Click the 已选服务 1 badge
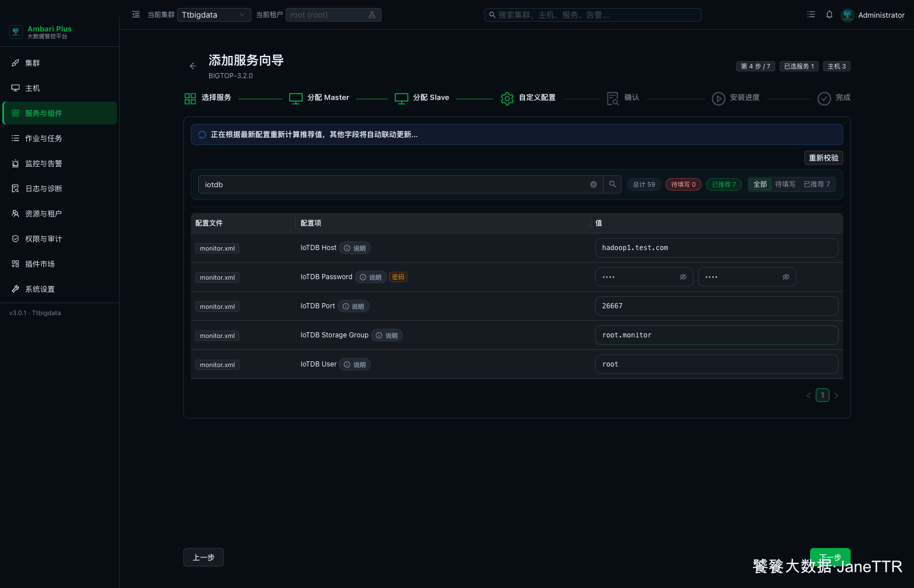The width and height of the screenshot is (914, 588). (799, 66)
